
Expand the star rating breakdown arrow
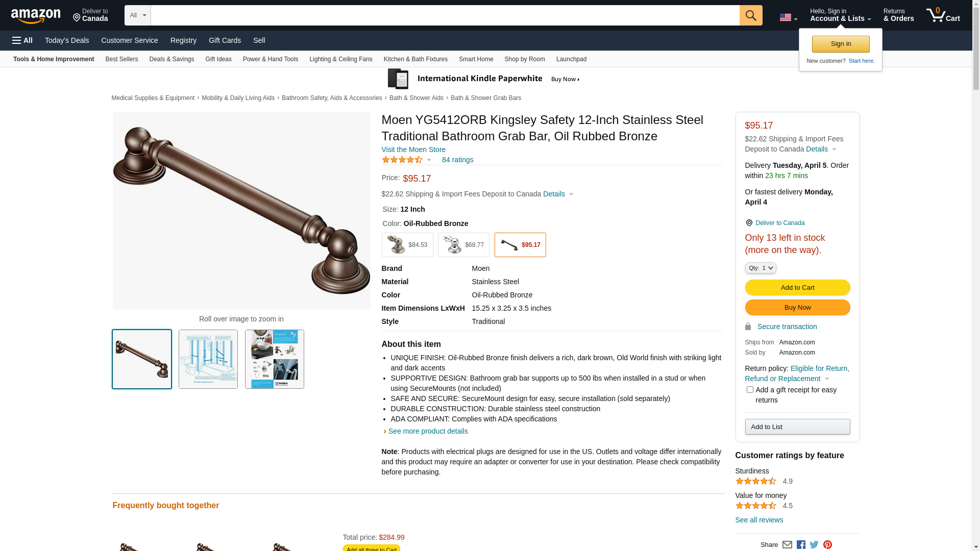[x=429, y=160]
